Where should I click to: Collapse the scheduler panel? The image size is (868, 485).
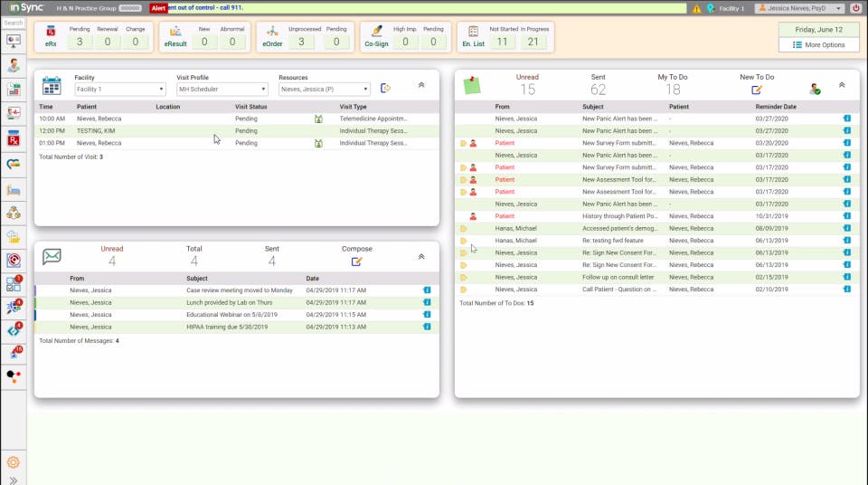pyautogui.click(x=421, y=85)
